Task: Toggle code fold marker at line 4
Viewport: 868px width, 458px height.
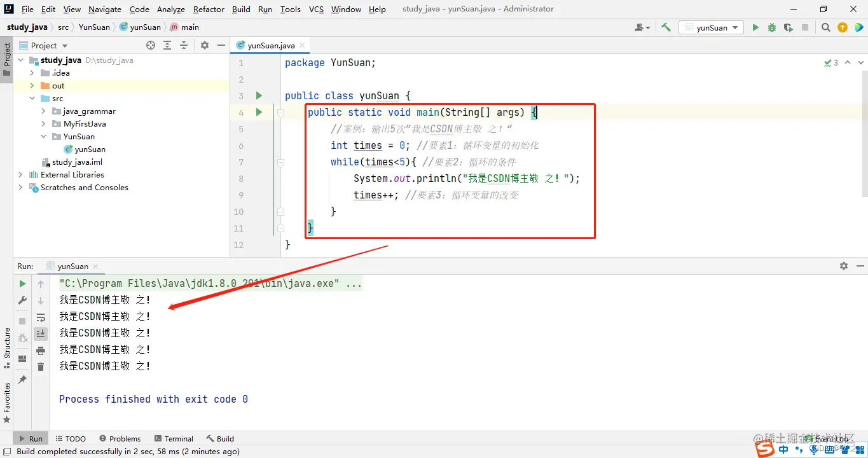Action: (280, 113)
